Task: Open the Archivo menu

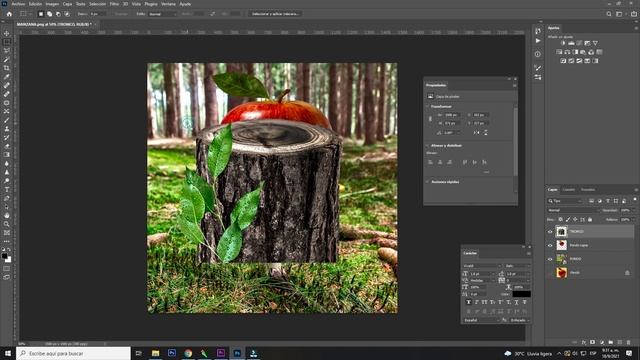Action: 18,4
